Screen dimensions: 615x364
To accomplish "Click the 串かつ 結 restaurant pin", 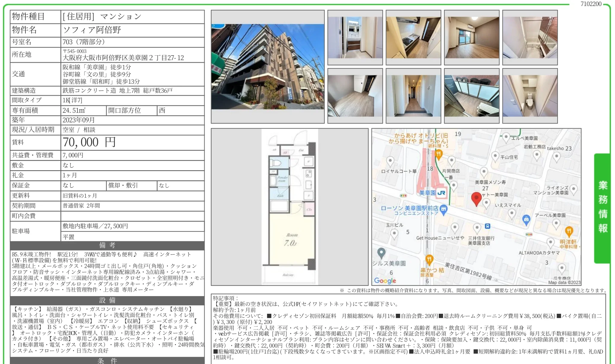I will point(429,259).
